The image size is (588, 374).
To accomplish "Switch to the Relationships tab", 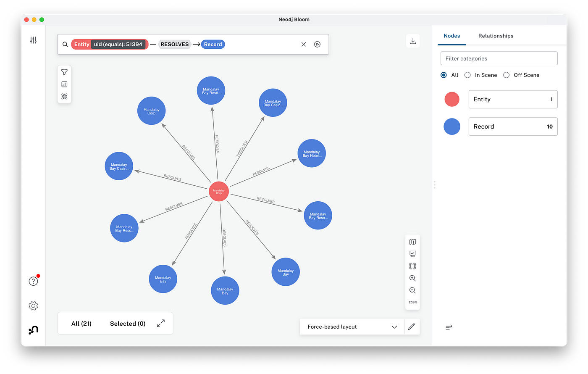I will [496, 36].
